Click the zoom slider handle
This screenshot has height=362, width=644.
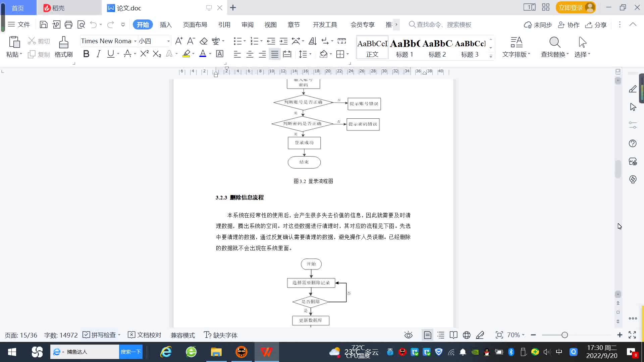pyautogui.click(x=565, y=335)
